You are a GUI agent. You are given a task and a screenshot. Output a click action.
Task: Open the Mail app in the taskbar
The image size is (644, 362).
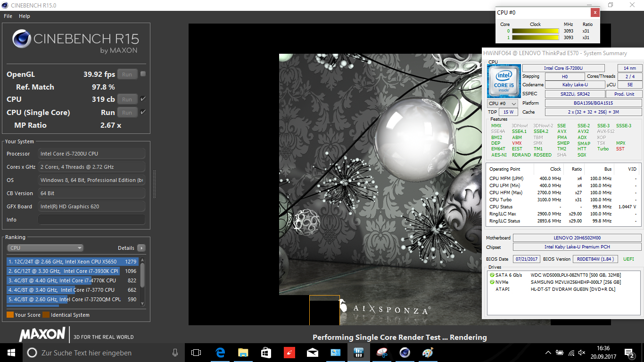click(312, 353)
